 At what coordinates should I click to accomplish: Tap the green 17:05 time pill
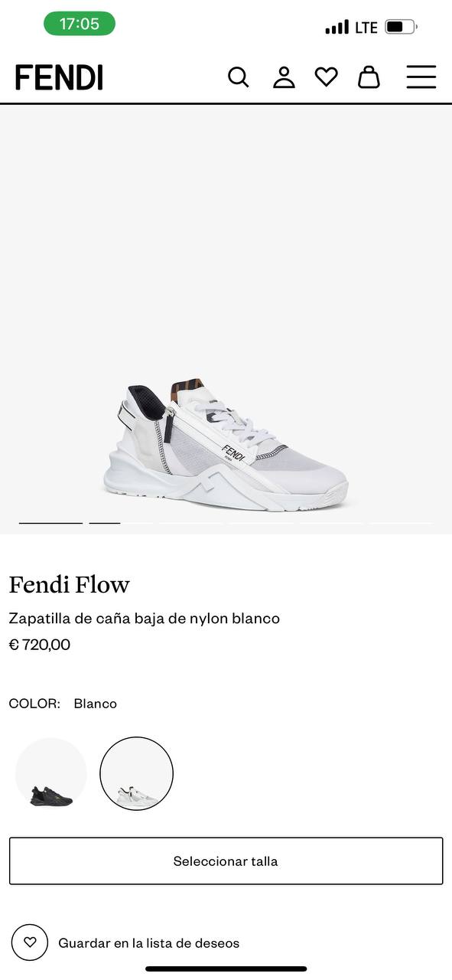click(x=80, y=24)
